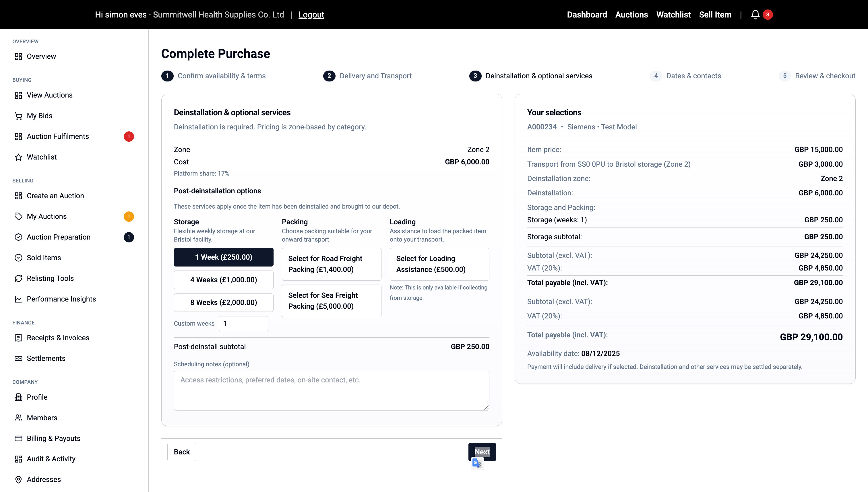Click the Watchlist star icon in sidebar
868x492 pixels.
pyautogui.click(x=18, y=157)
